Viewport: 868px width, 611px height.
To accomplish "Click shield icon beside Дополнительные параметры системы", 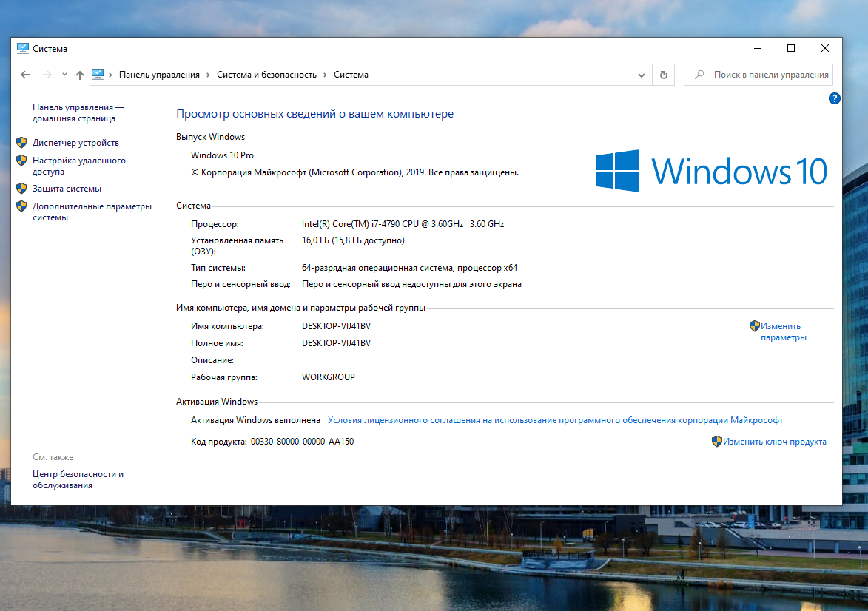I will pos(21,206).
